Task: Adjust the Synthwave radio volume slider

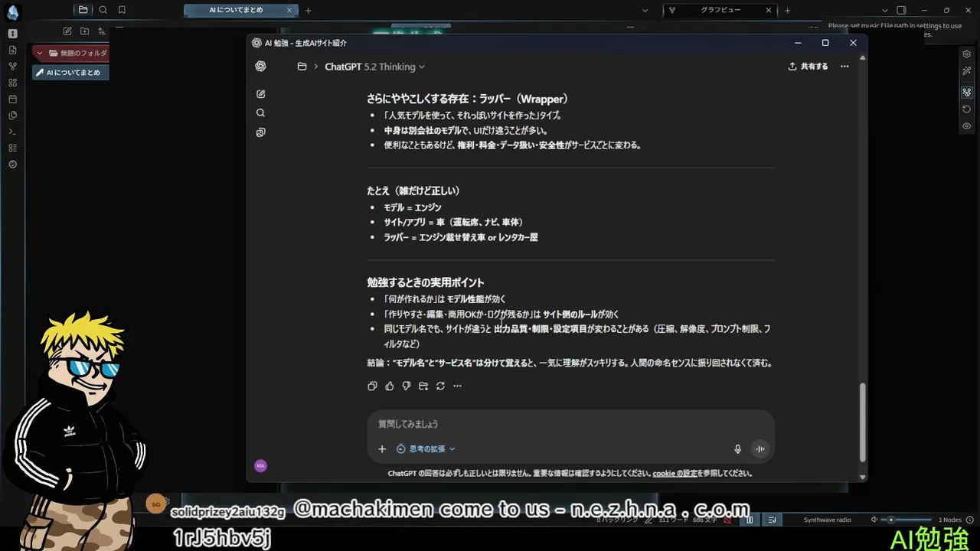Action: point(906,520)
